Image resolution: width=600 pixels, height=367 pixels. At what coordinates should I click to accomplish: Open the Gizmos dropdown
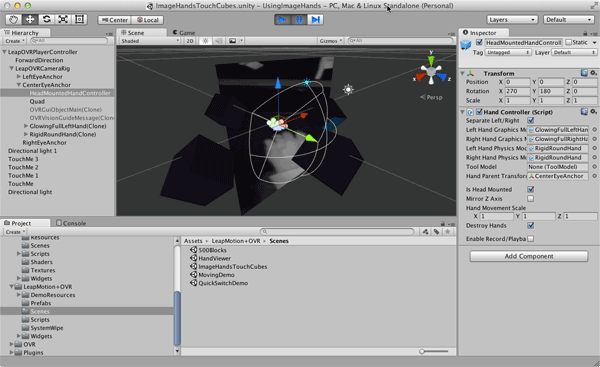(x=331, y=41)
